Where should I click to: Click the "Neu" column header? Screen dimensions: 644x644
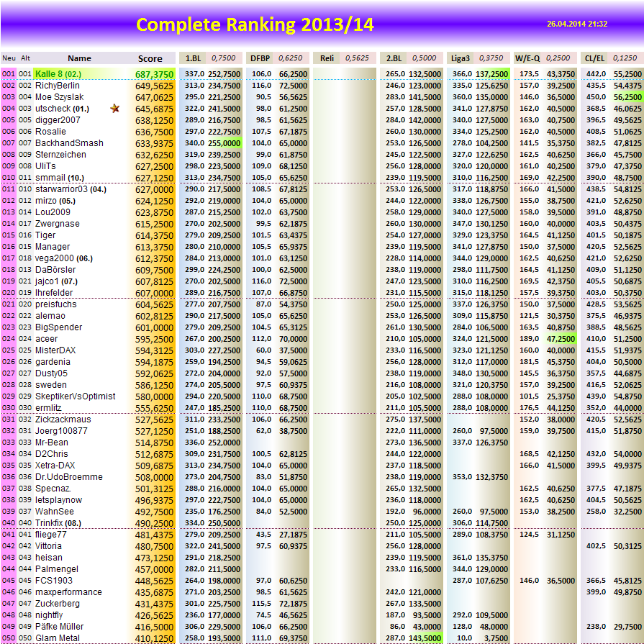point(9,58)
